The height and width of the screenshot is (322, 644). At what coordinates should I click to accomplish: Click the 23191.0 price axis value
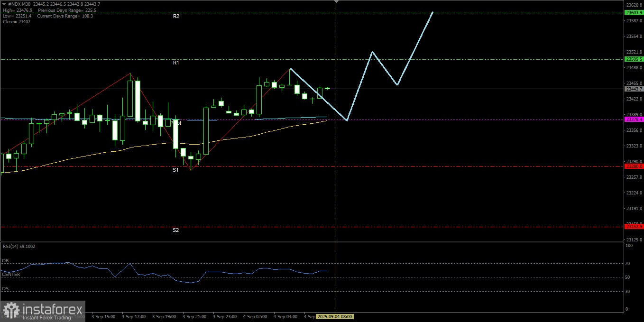click(634, 209)
